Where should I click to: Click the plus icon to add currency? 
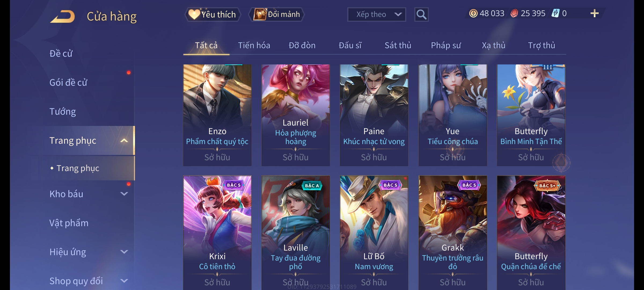point(594,13)
